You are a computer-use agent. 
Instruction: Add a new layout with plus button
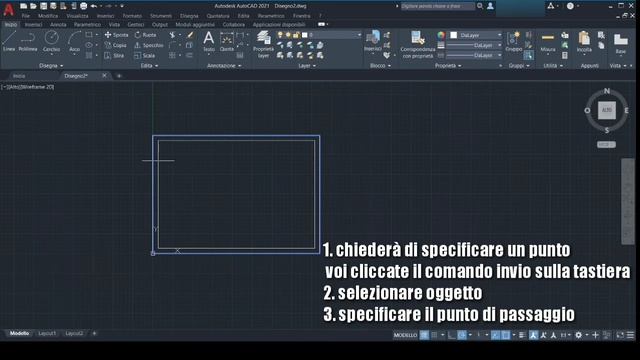(94, 333)
